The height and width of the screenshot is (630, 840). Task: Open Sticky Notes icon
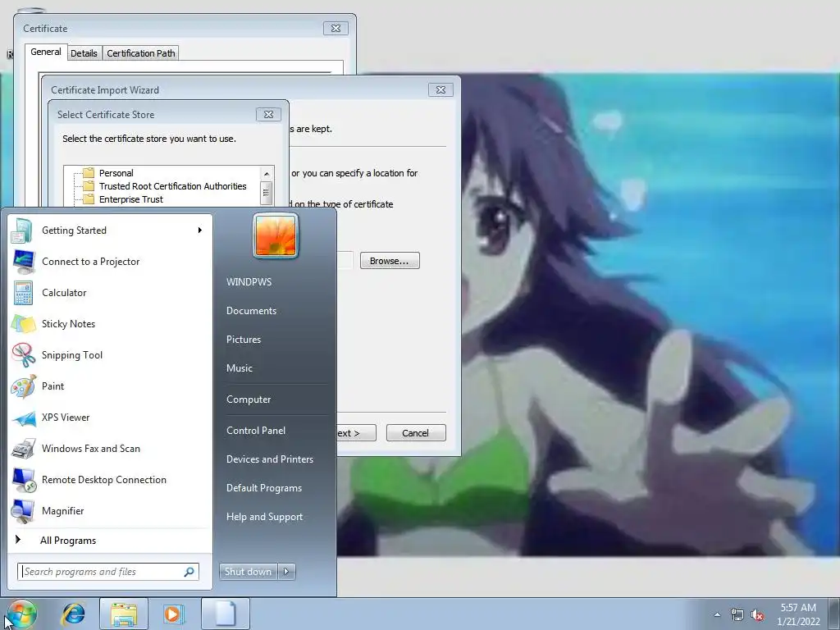coord(23,323)
